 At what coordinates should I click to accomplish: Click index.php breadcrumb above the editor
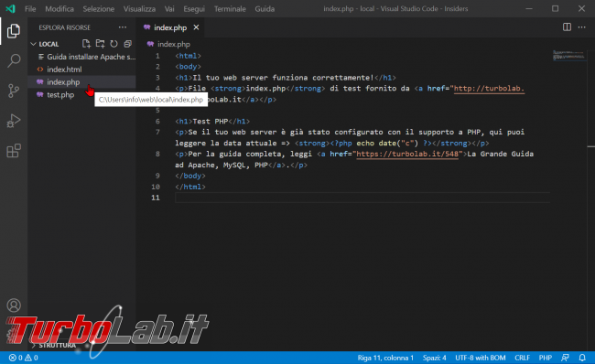[x=173, y=44]
